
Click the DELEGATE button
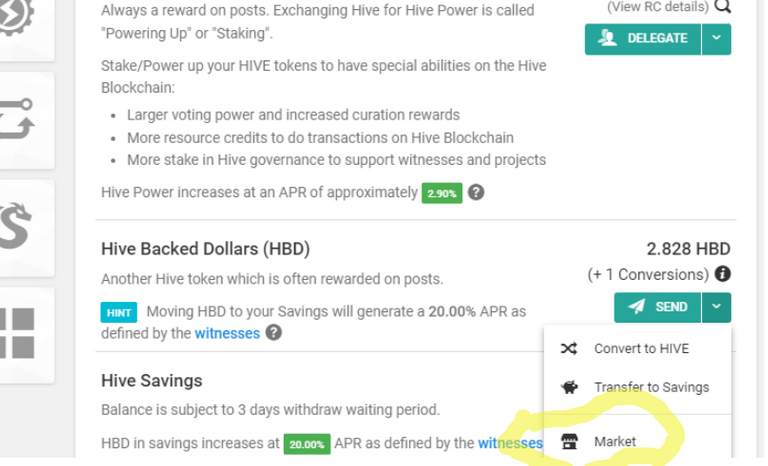click(643, 39)
